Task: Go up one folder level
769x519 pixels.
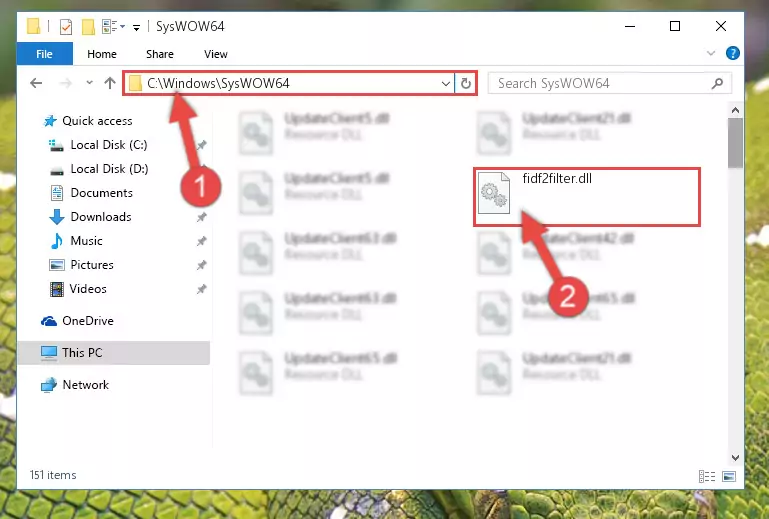Action: [110, 83]
